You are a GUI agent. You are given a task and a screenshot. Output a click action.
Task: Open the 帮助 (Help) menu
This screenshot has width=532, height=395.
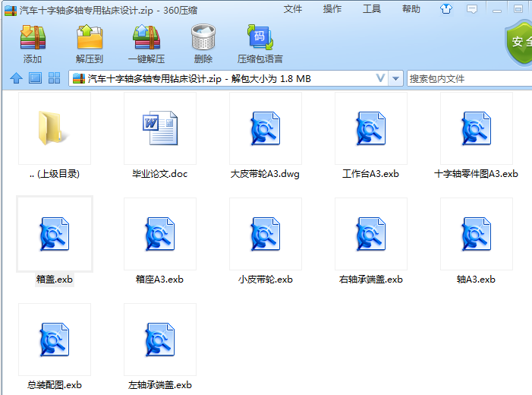pos(411,9)
